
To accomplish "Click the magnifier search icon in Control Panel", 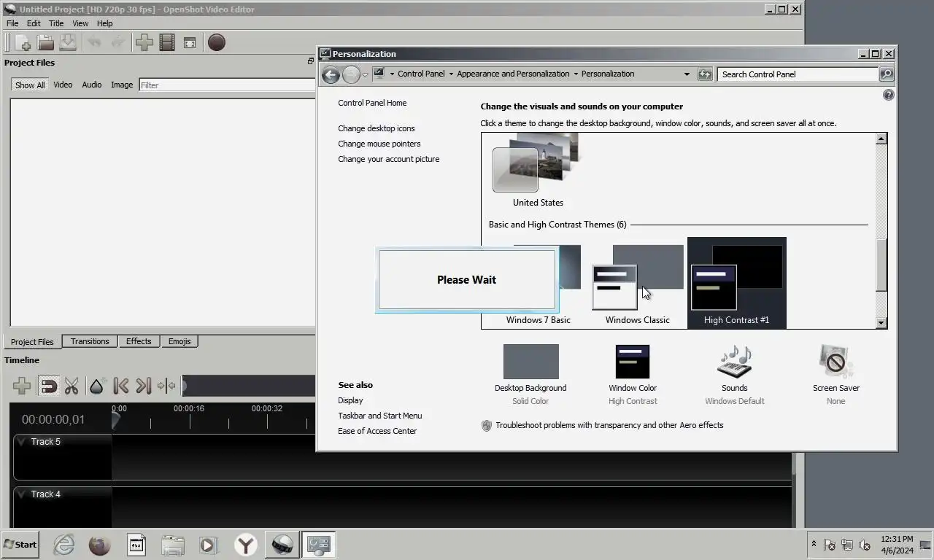I will 887,74.
